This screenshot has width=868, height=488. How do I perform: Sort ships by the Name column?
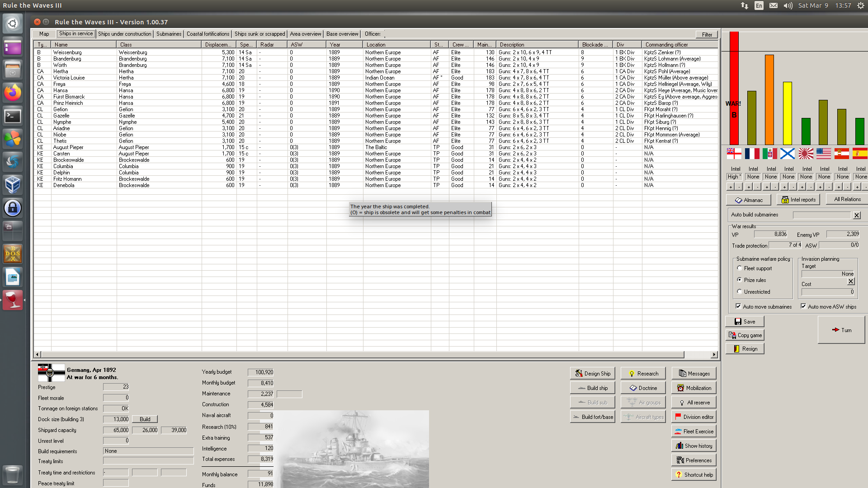(84, 45)
